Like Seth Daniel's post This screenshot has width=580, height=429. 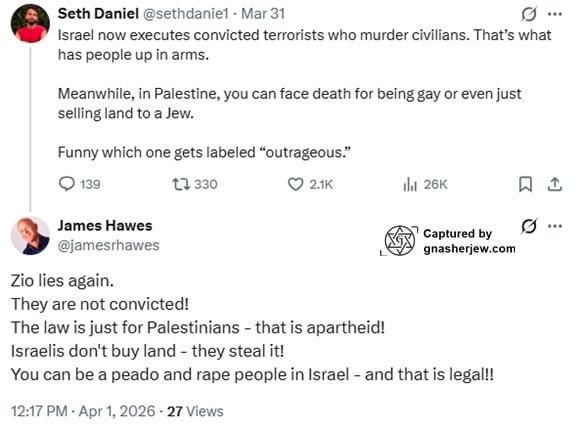tap(310, 184)
